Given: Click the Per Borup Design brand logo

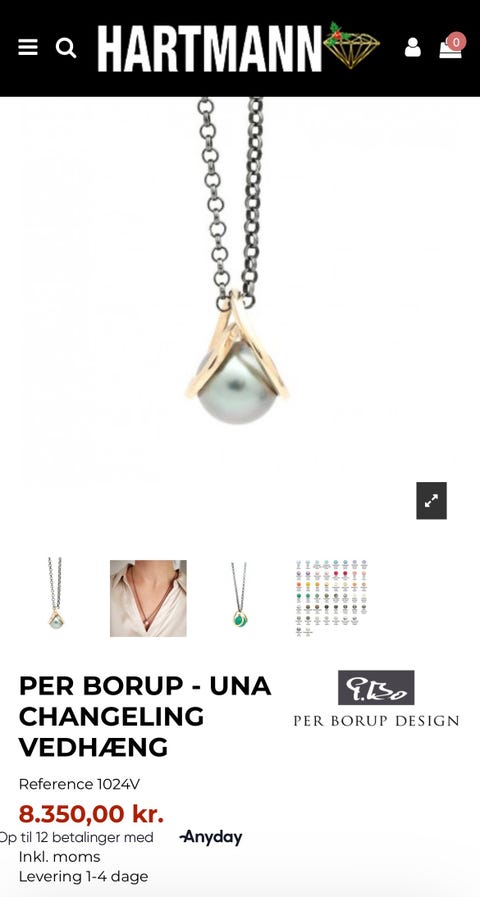Looking at the screenshot, I should pyautogui.click(x=376, y=699).
